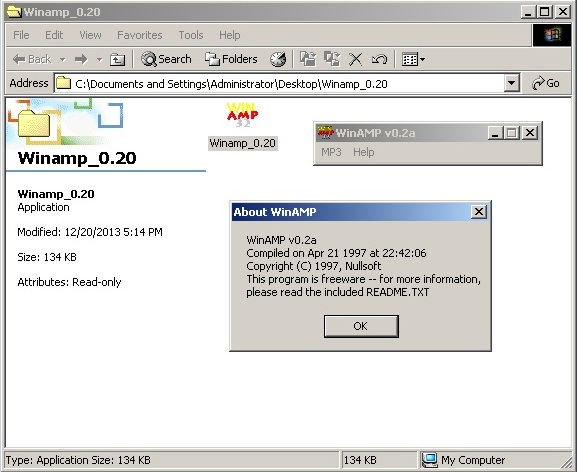Screen dimensions: 577x472
Task: Open the Help menu in WinAMP window
Action: click(364, 152)
